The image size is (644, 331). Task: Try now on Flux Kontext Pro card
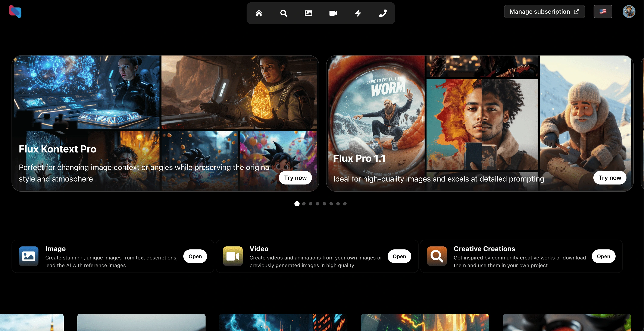click(295, 178)
